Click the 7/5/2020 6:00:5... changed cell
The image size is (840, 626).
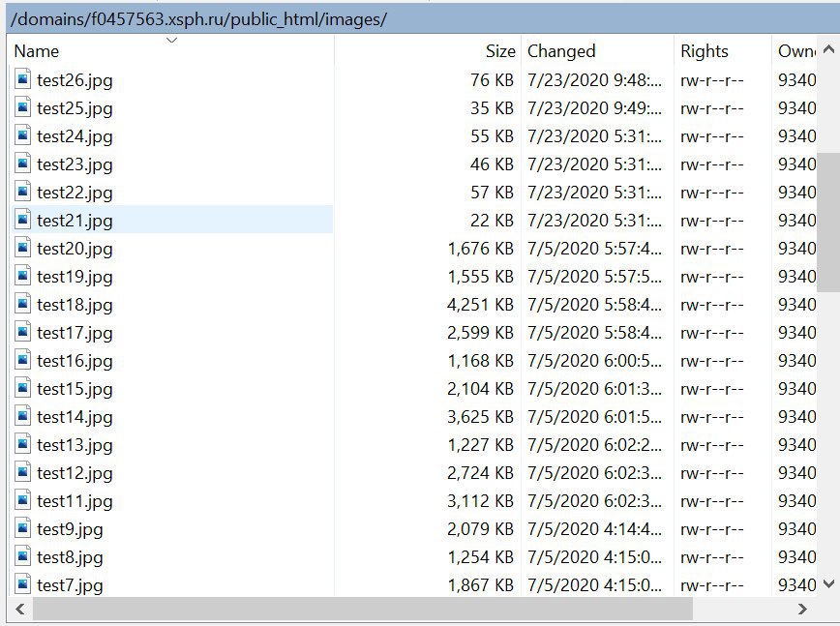[x=594, y=360]
